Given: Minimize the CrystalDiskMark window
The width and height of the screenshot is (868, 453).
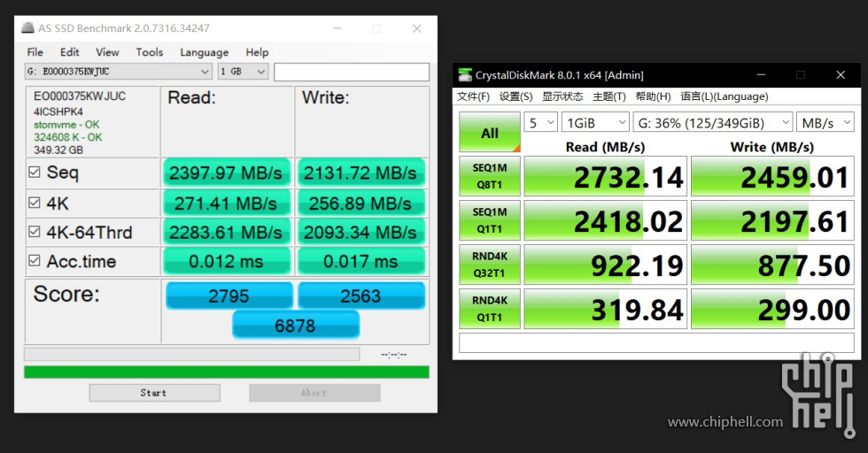Looking at the screenshot, I should [761, 74].
